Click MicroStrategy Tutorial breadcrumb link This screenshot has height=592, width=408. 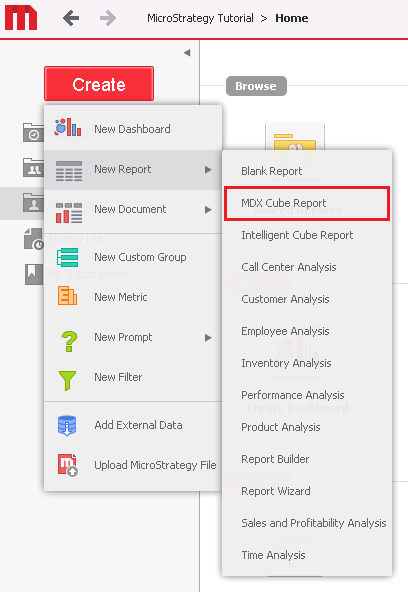click(x=200, y=18)
